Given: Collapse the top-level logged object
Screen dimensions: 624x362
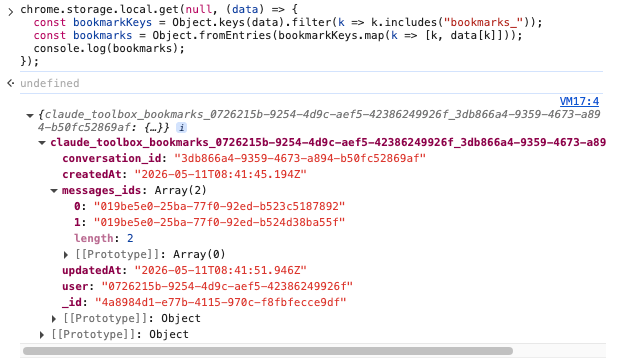Looking at the screenshot, I should pos(29,116).
